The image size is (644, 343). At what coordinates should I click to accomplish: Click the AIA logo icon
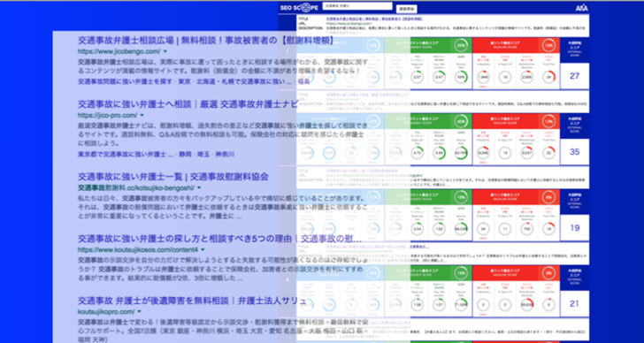click(x=581, y=8)
